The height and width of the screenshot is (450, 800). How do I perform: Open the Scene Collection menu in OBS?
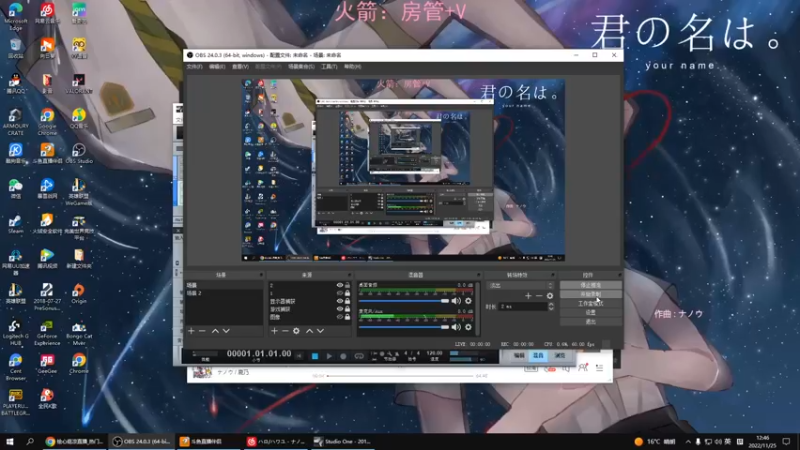[301, 67]
